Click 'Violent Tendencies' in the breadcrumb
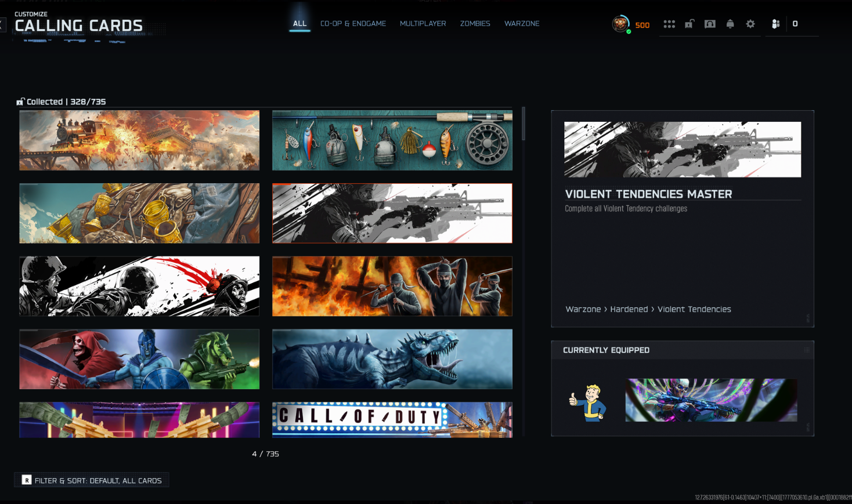The image size is (852, 504). pos(694,309)
